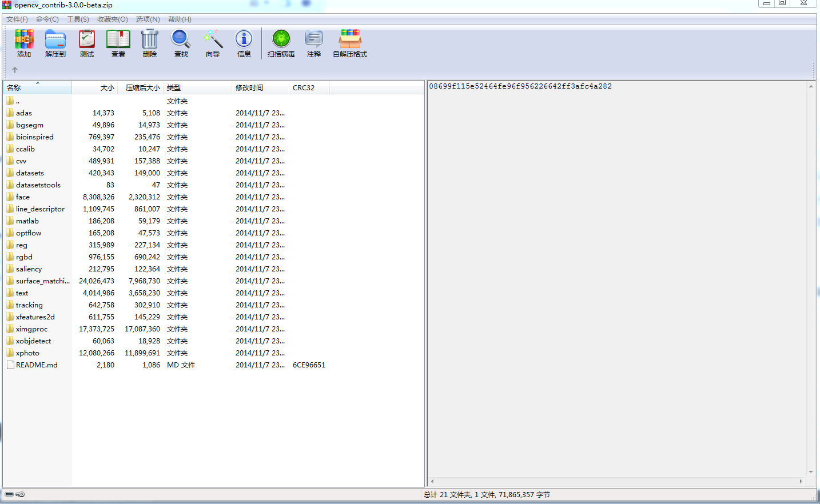Select the rgbd folder row

pos(166,257)
